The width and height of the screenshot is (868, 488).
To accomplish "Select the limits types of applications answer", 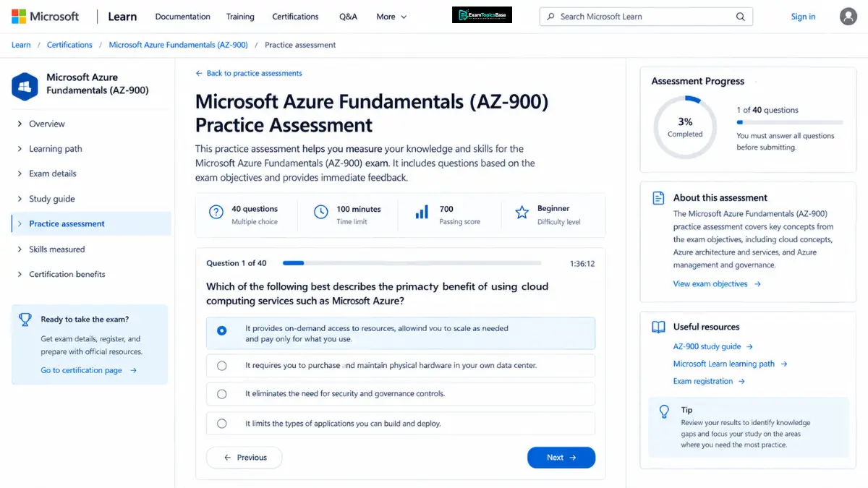I will coord(401,424).
